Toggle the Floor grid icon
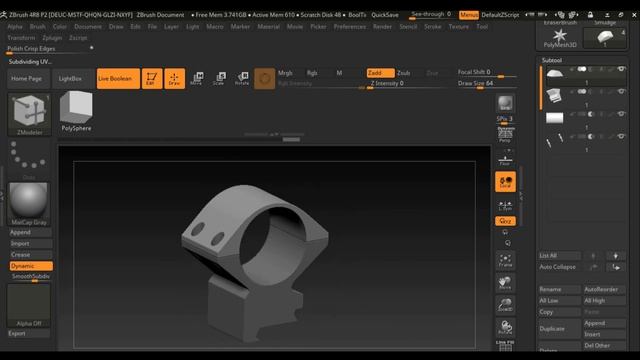Viewport: 640px width, 360px height. click(505, 159)
